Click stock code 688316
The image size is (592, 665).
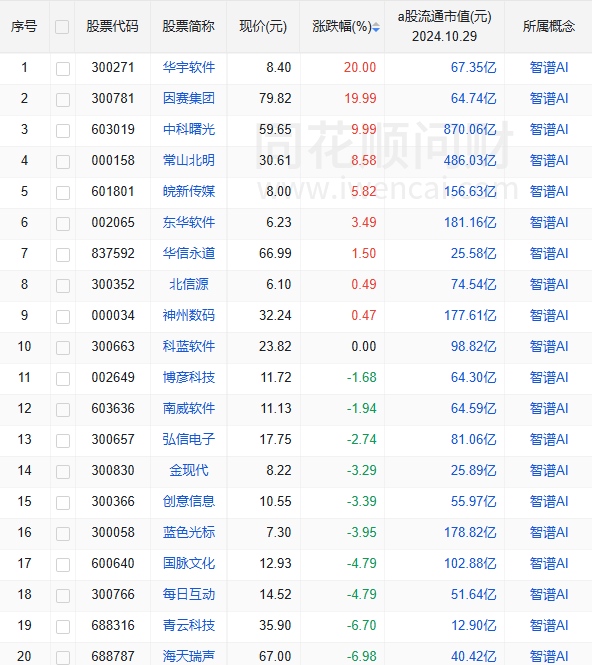[x=113, y=624]
